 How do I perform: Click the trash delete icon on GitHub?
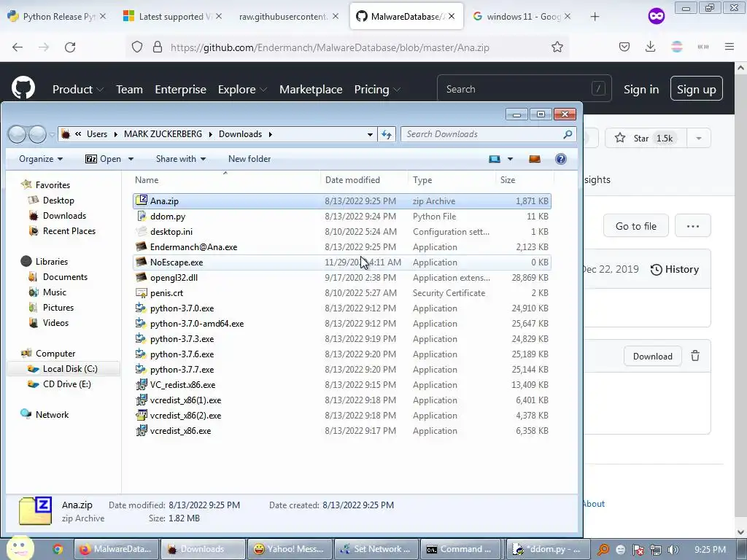(695, 356)
